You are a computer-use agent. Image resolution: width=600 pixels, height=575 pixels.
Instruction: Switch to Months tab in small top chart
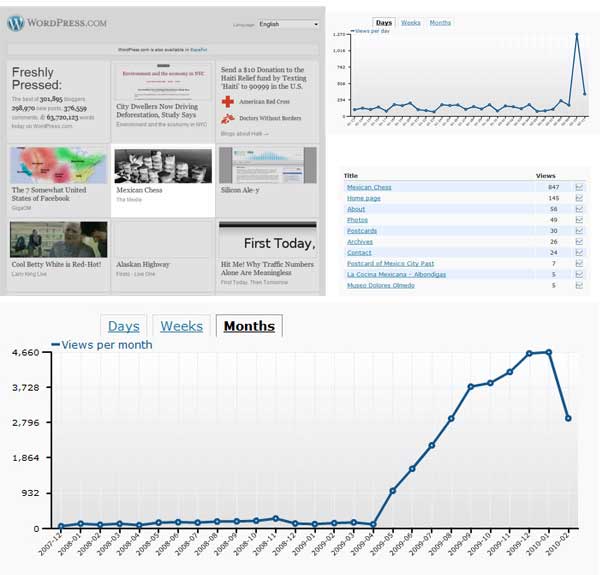[x=440, y=22]
